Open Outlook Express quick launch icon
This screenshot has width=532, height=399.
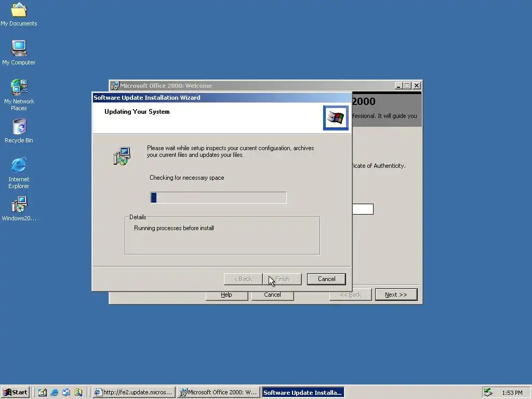coord(66,392)
